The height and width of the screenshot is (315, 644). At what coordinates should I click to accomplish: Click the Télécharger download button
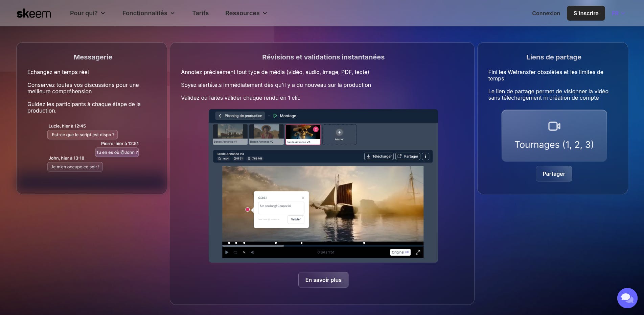(x=379, y=156)
